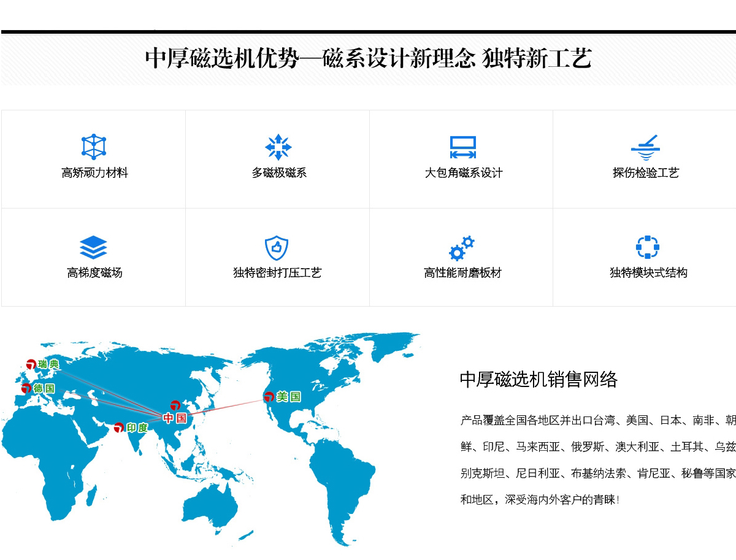Click the modular structure icon above 独特模块式结构

(x=647, y=247)
